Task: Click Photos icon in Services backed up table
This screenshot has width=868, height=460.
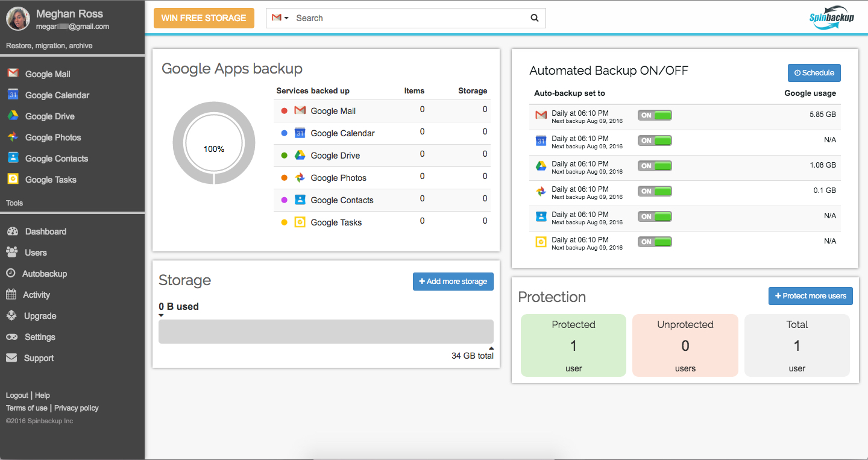Action: point(300,177)
